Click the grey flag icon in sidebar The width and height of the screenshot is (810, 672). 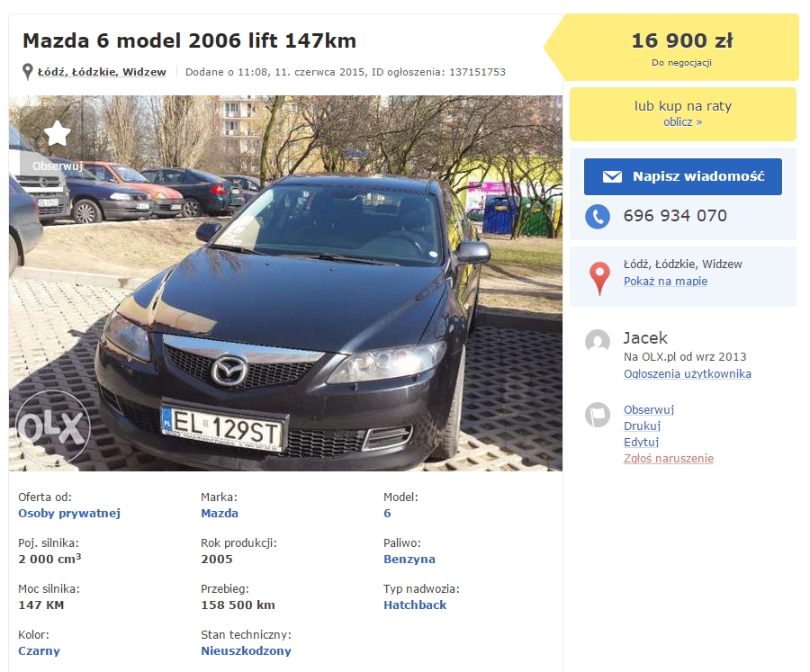coord(597,415)
